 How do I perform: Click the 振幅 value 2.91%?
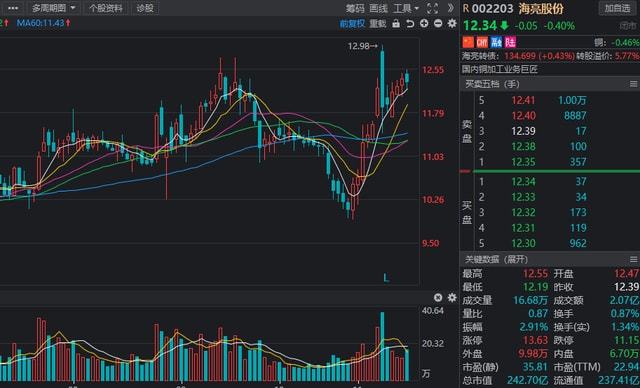[533, 327]
